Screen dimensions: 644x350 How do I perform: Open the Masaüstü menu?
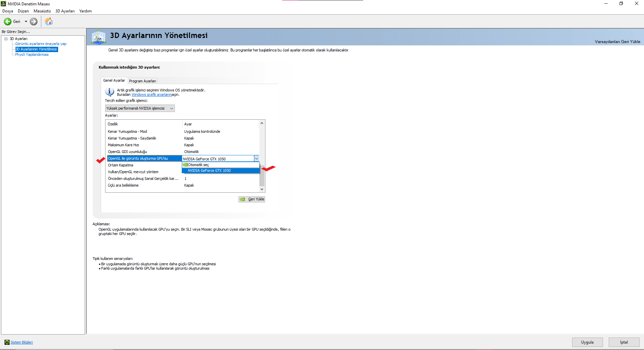[42, 11]
